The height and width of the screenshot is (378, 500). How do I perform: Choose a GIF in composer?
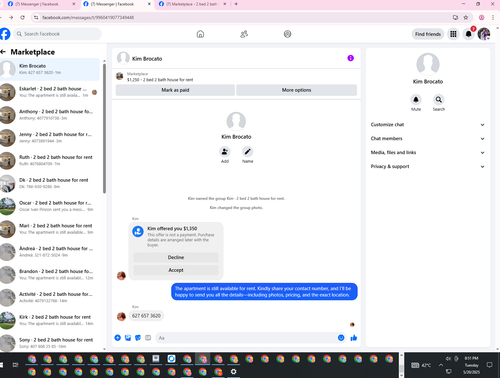tap(148, 338)
